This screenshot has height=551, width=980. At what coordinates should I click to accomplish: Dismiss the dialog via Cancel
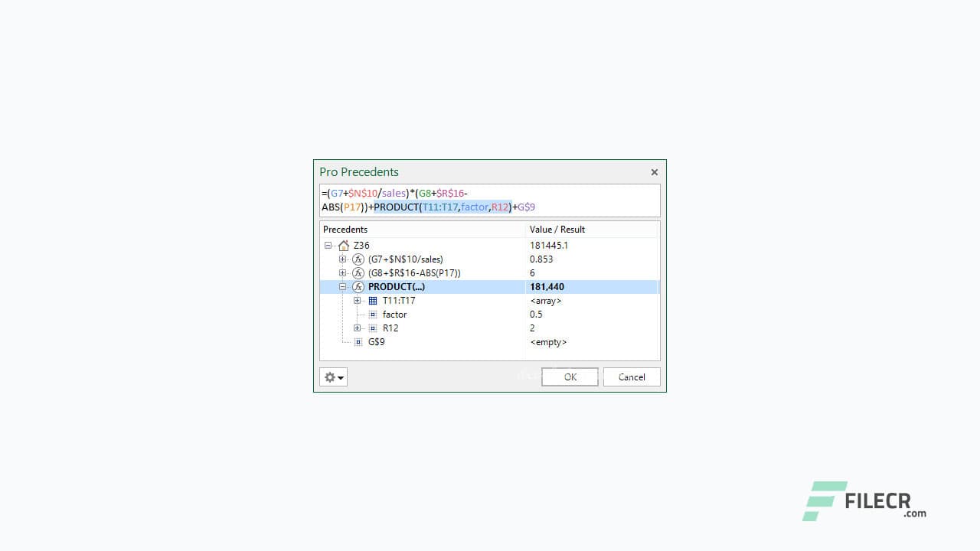631,377
